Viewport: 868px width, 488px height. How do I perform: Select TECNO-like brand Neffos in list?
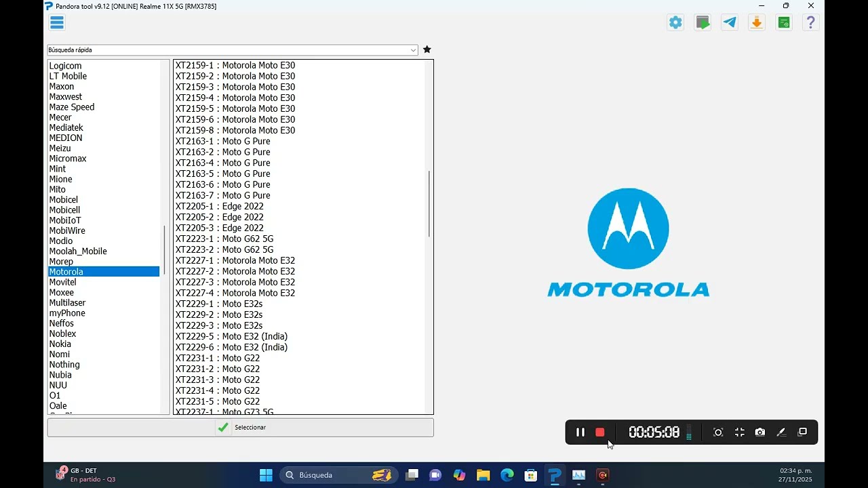(x=61, y=323)
